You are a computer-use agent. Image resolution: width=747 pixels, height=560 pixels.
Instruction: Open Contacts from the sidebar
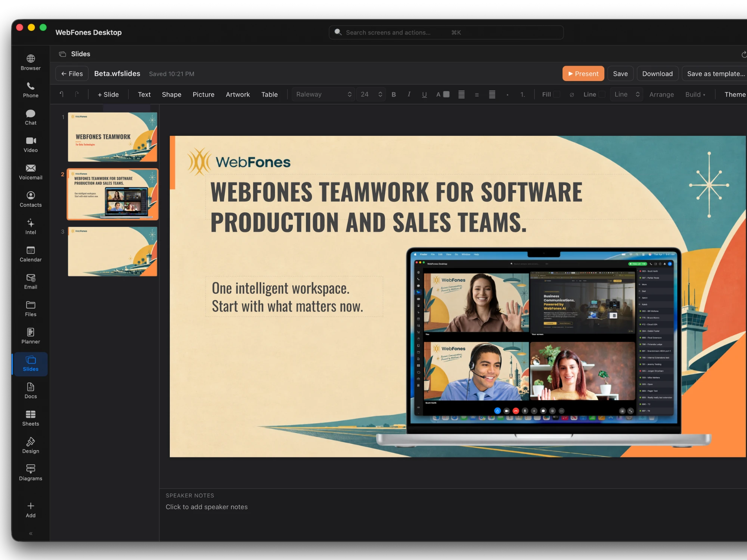click(31, 199)
